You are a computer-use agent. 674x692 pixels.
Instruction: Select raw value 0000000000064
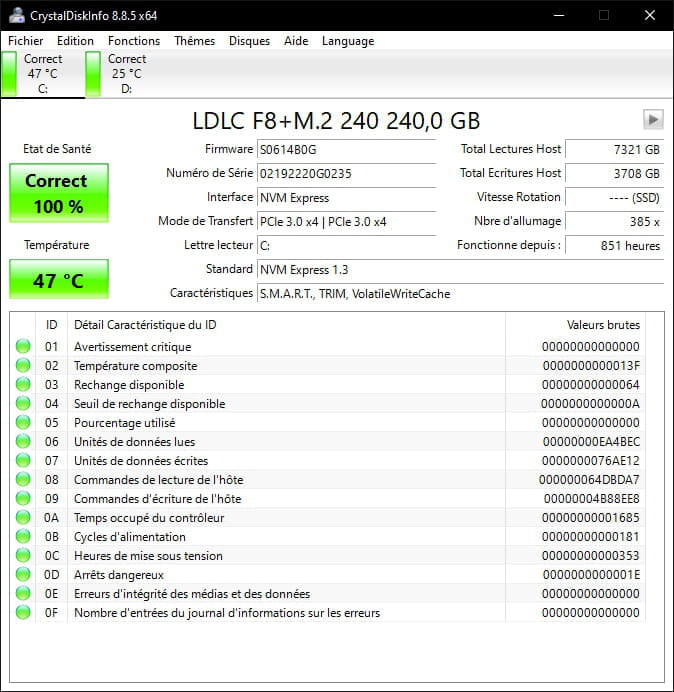[x=591, y=385]
